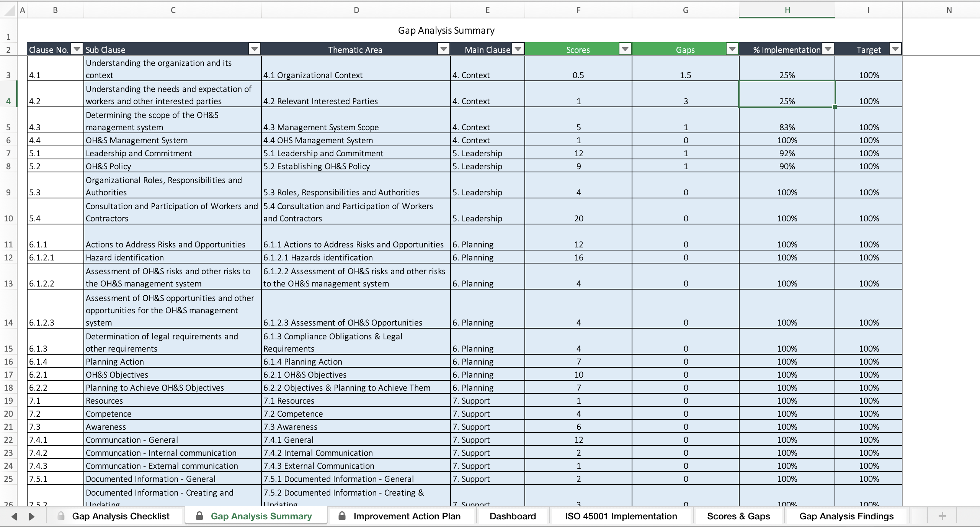
Task: Open the Scores & Gaps sheet
Action: (x=738, y=516)
